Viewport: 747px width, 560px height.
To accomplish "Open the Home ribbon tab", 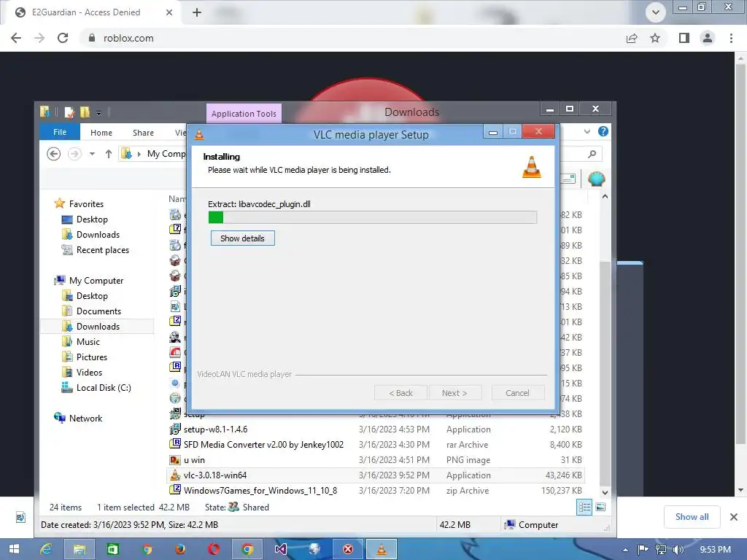I will click(x=101, y=133).
